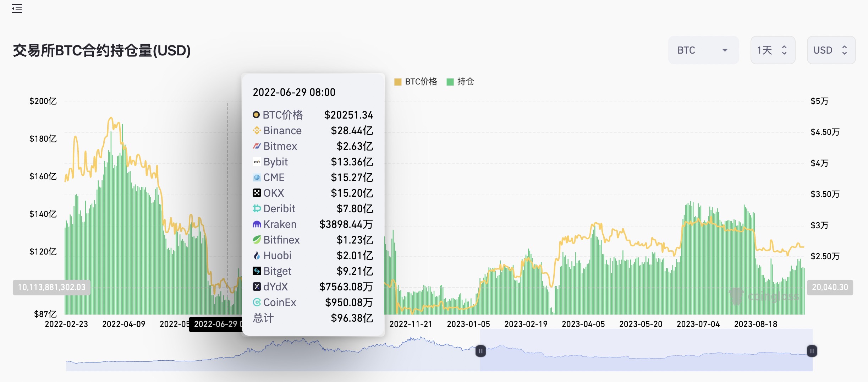Image resolution: width=868 pixels, height=382 pixels.
Task: Click the Deribit logo icon in tooltip
Action: click(257, 209)
